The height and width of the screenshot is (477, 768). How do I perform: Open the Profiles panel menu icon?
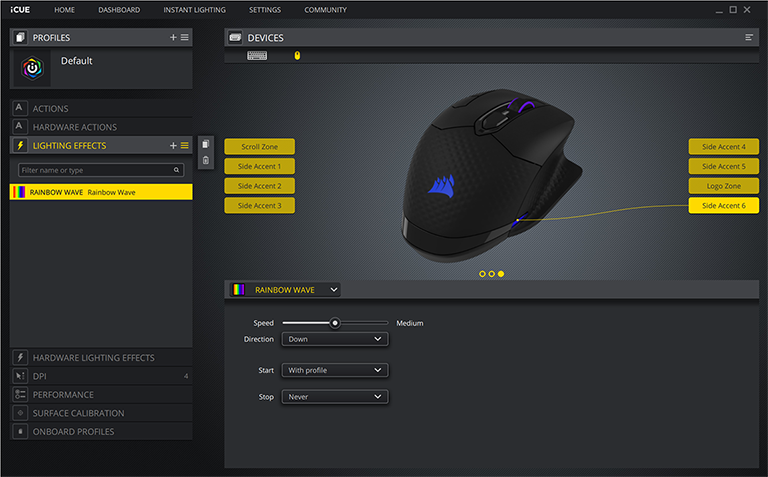185,37
